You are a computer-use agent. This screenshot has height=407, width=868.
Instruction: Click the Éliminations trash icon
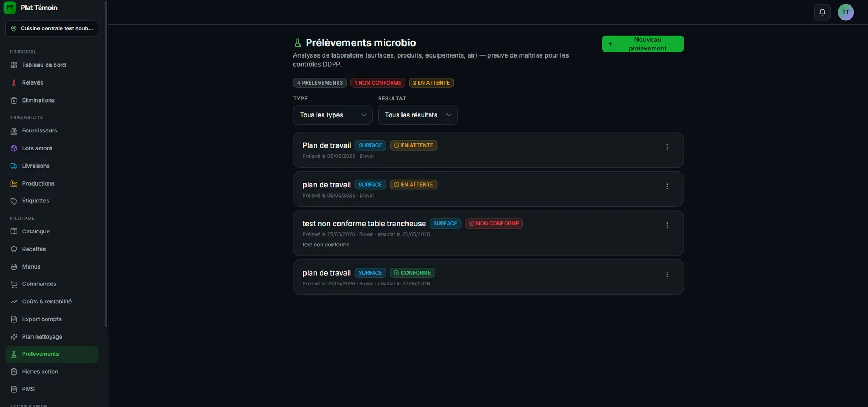(x=14, y=100)
